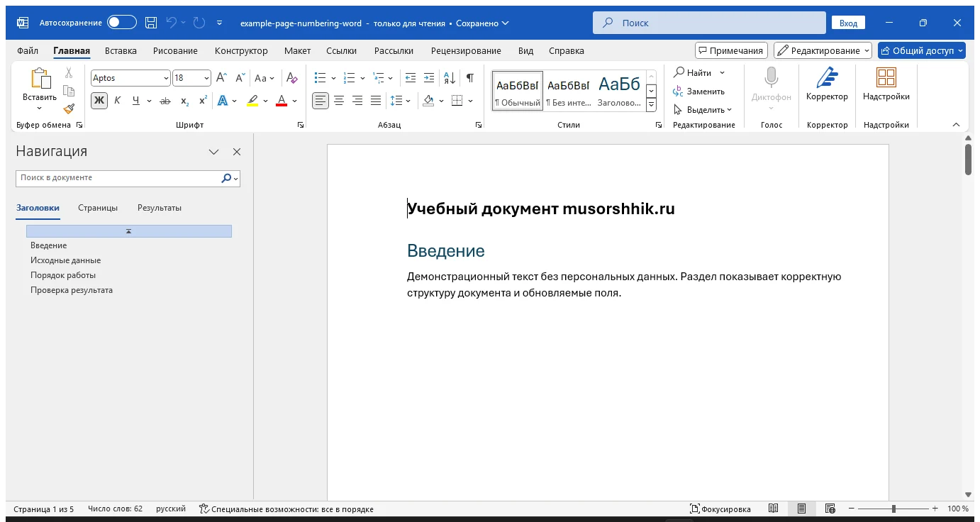Open the Select (Выделить) dropdown

click(702, 109)
